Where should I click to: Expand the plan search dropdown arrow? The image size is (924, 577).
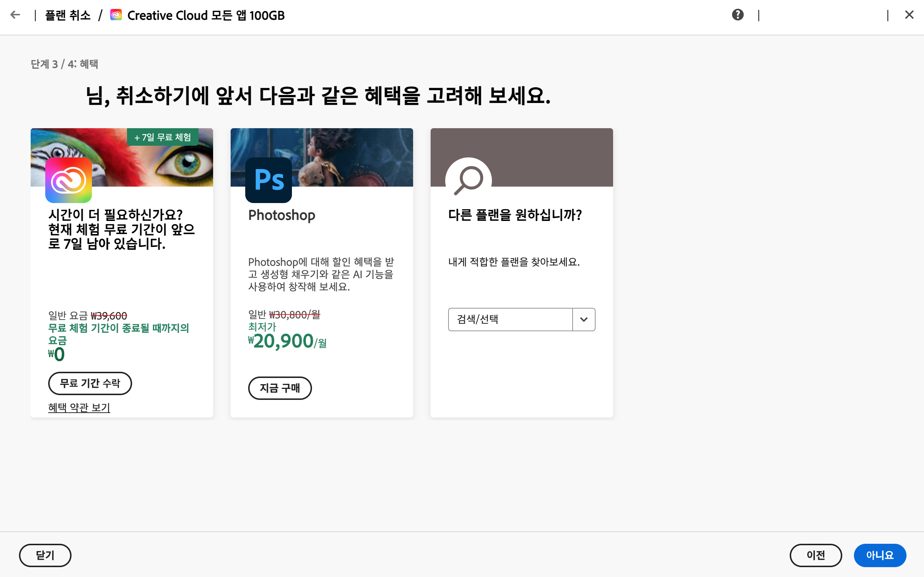pos(584,320)
